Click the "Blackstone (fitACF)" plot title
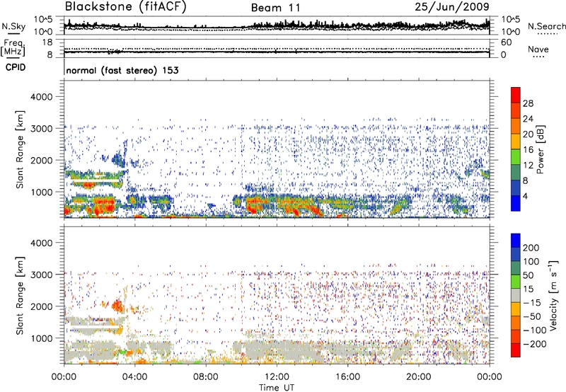This screenshot has height=392, width=566. (125, 6)
